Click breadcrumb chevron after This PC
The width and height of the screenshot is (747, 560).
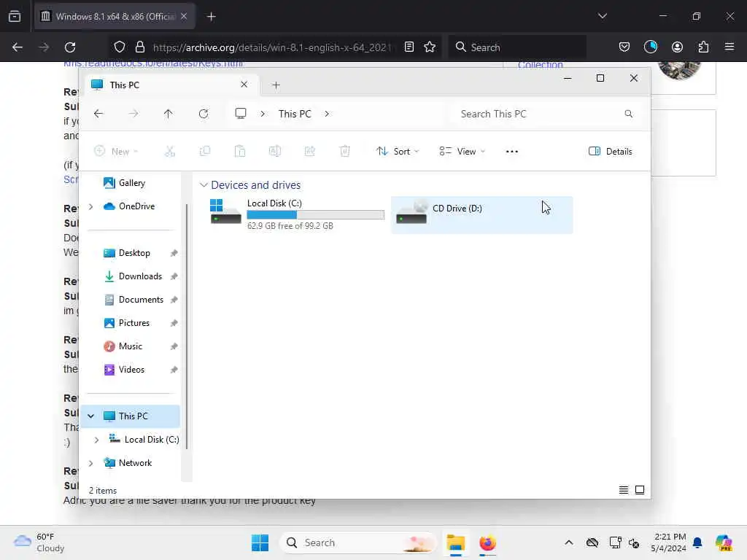tap(327, 114)
